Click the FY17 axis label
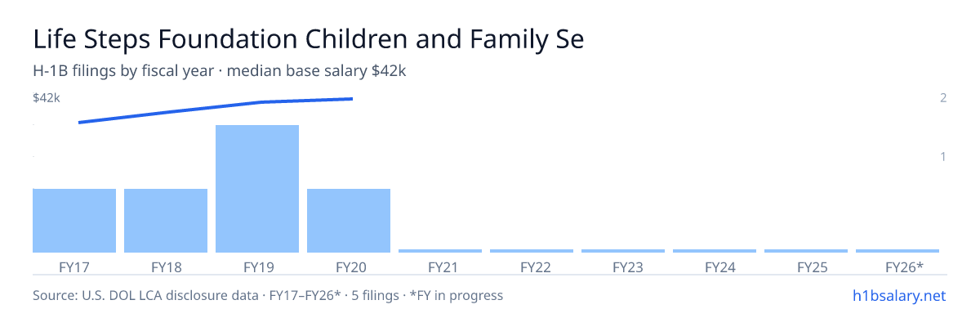Image resolution: width=980 pixels, height=327 pixels. tap(74, 267)
